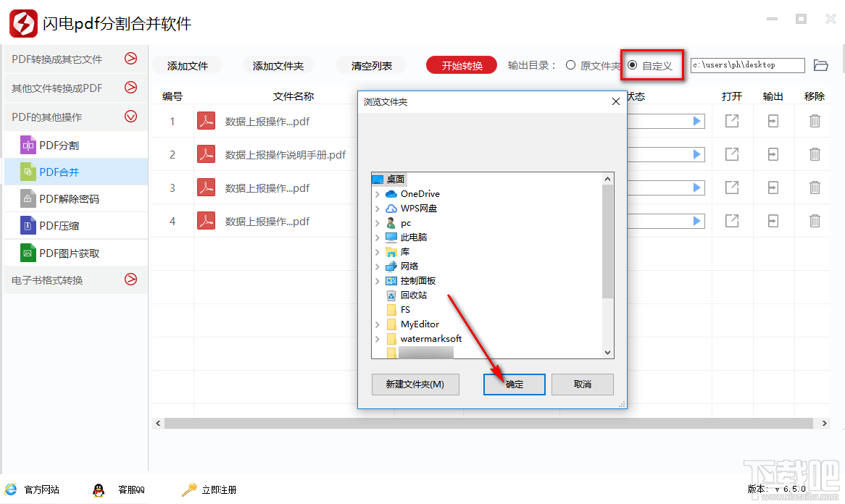Image resolution: width=845 pixels, height=504 pixels.
Task: Confirm folder selection with 确定 button
Action: pos(514,385)
